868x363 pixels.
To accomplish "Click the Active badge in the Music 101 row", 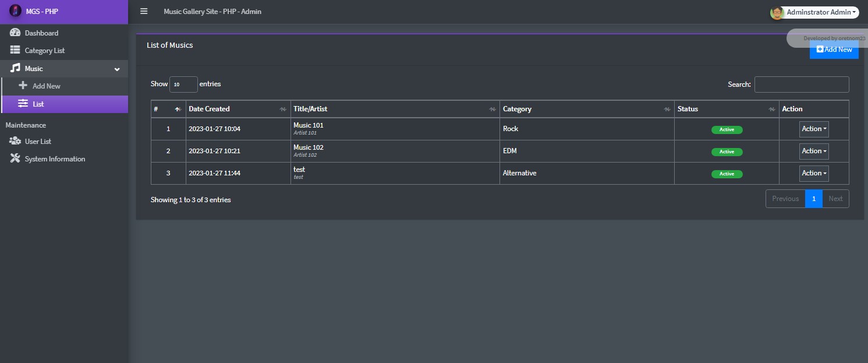I will (x=727, y=130).
